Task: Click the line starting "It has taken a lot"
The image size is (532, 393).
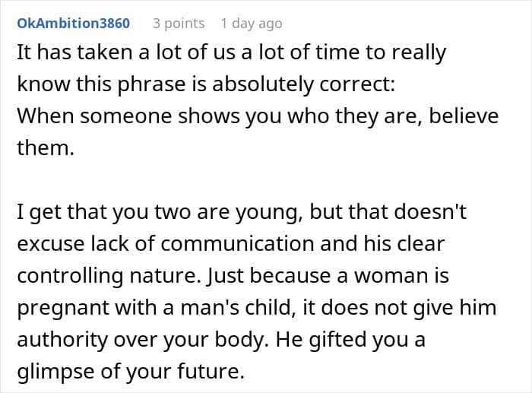Action: pyautogui.click(x=231, y=54)
